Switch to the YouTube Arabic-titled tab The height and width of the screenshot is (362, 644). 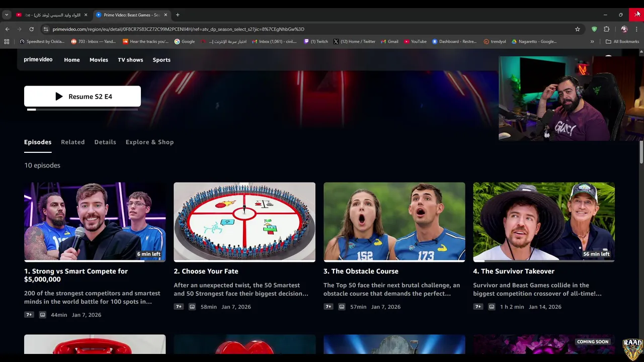(x=52, y=15)
